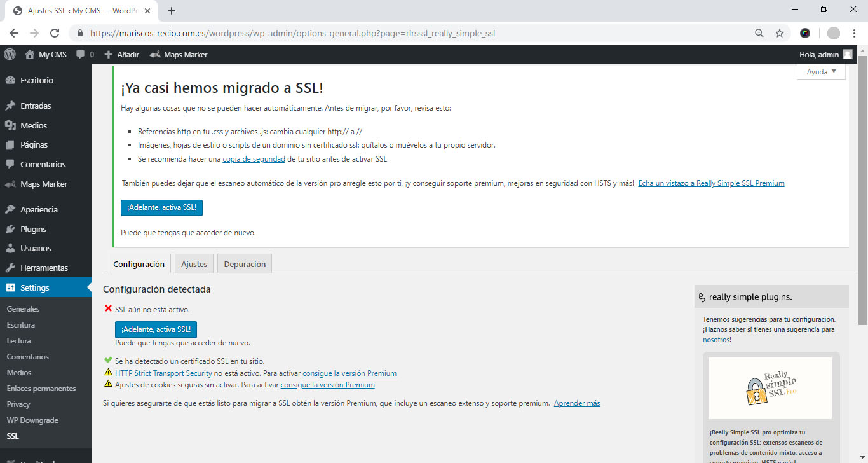Open the Privacy settings submenu

point(18,404)
